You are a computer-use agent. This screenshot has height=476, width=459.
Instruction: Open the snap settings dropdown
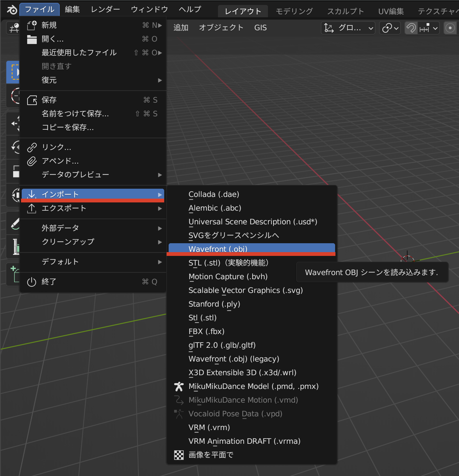point(428,28)
